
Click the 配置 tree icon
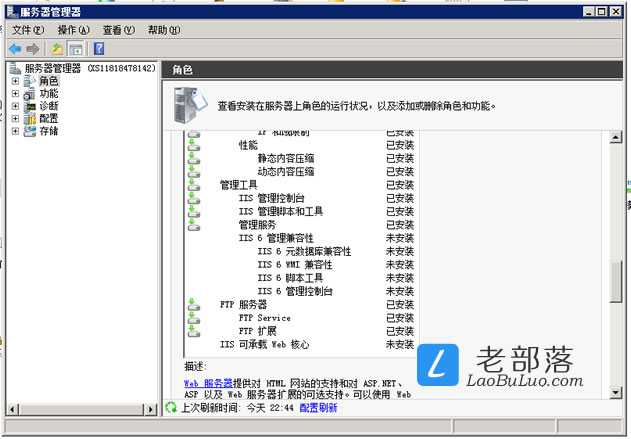29,119
